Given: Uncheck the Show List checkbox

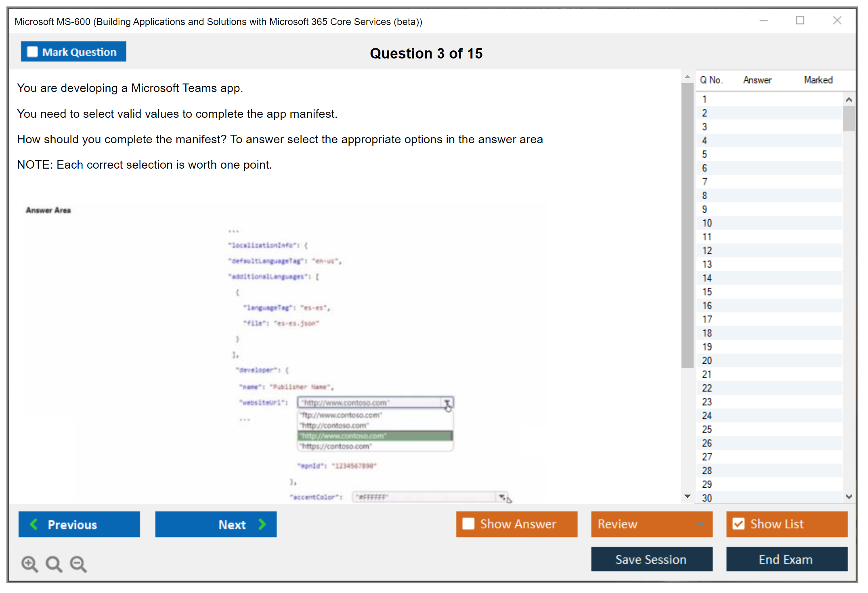Looking at the screenshot, I should [x=738, y=524].
